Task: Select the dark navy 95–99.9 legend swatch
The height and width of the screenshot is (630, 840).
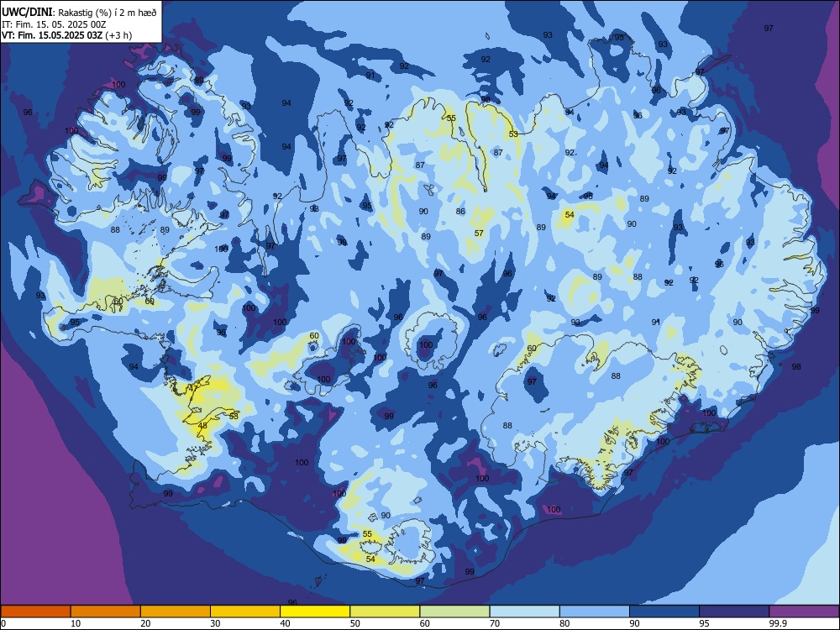Action: [734, 612]
